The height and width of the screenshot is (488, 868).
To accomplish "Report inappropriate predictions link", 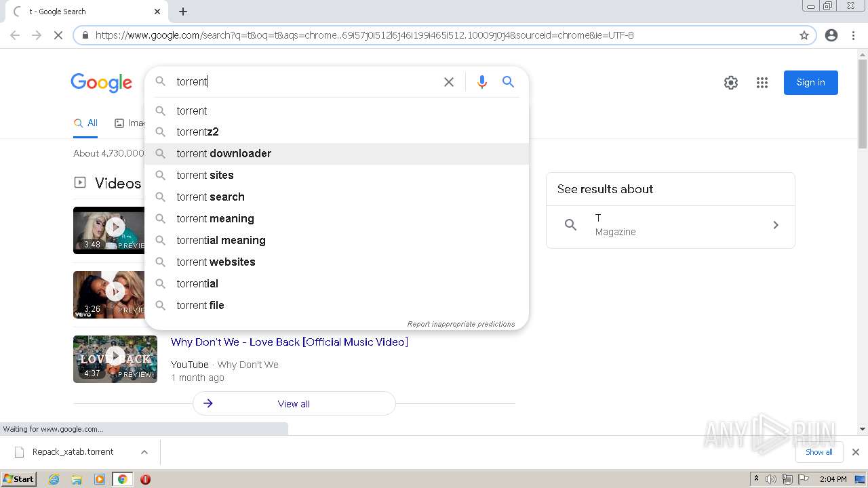I will pos(461,324).
